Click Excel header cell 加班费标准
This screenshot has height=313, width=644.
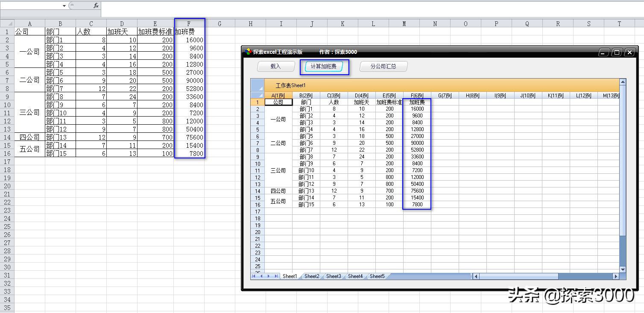pos(155,32)
